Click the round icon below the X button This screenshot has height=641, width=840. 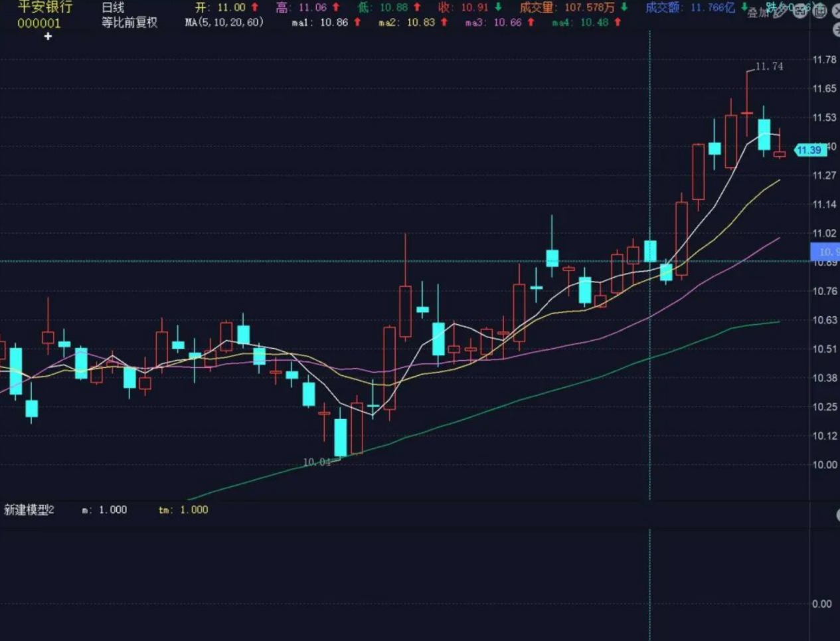pos(836,29)
